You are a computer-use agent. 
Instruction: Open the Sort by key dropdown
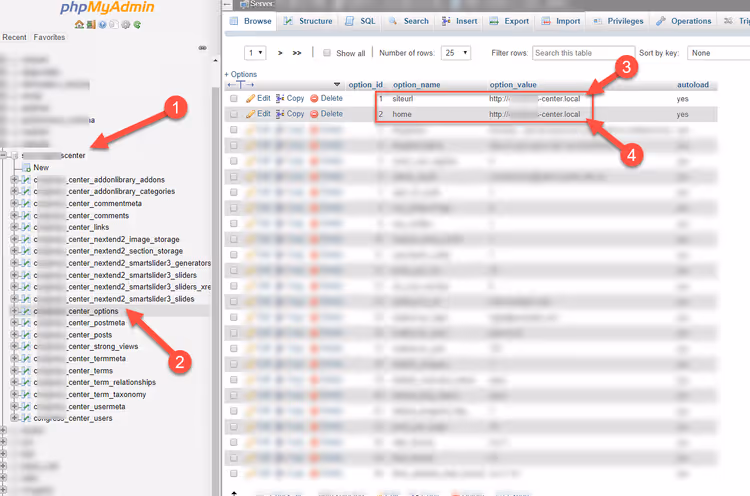718,53
